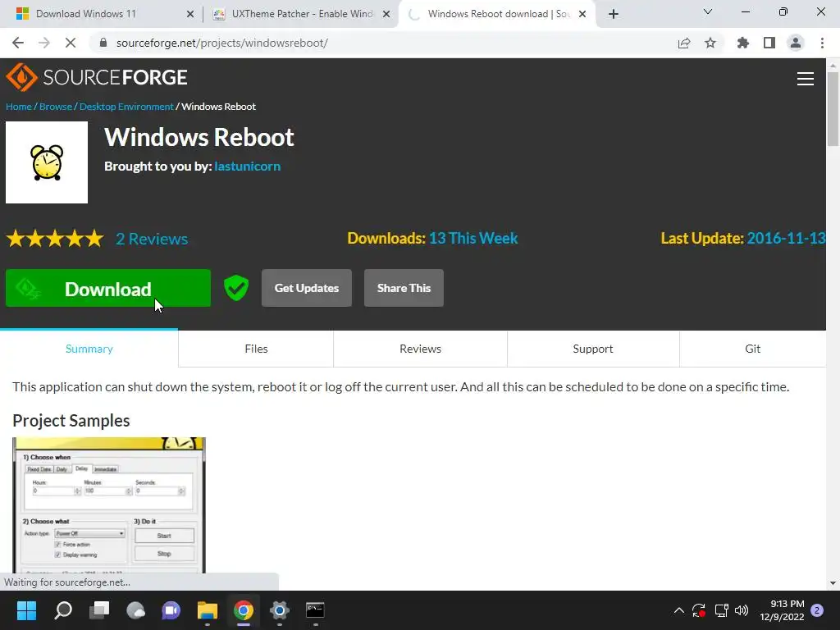The height and width of the screenshot is (630, 840).
Task: Click the browser forward arrow
Action: tap(44, 43)
